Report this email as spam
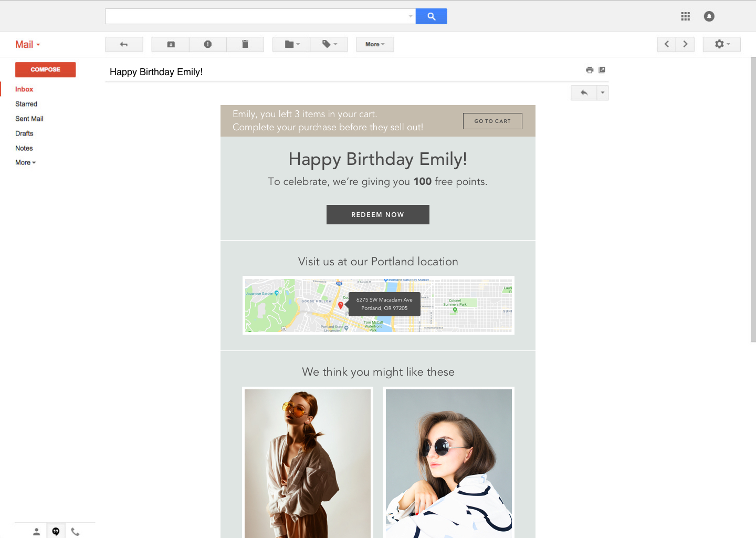This screenshot has width=756, height=538. coord(208,44)
